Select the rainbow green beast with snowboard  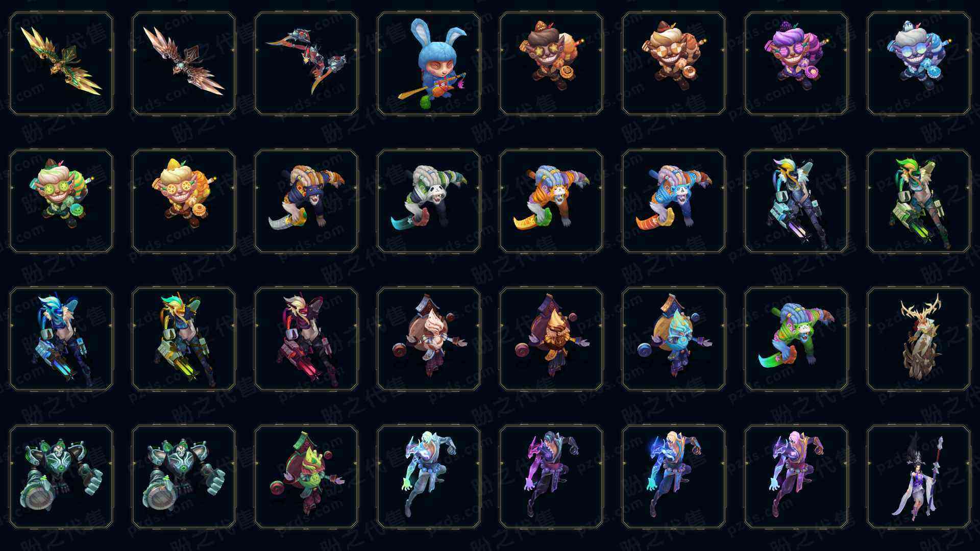click(x=796, y=339)
